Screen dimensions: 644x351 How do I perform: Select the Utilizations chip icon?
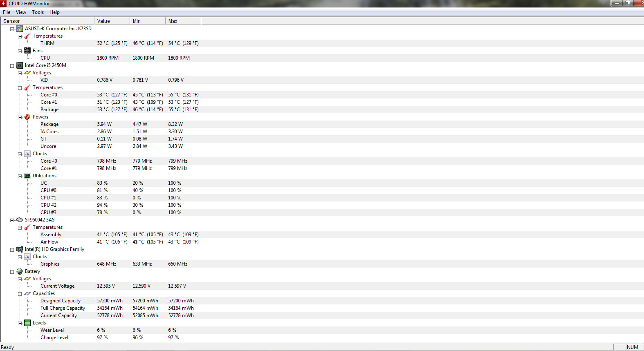coord(27,176)
